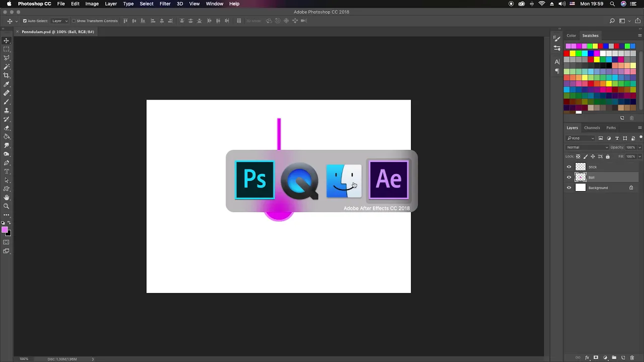Switch to After Effects in app switcher
This screenshot has height=362, width=644.
tap(389, 180)
